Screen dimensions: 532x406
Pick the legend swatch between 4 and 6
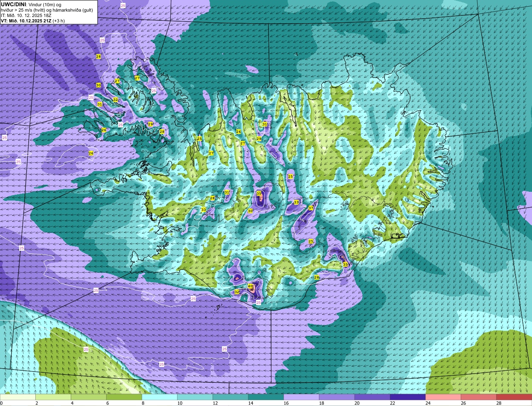click(89, 397)
